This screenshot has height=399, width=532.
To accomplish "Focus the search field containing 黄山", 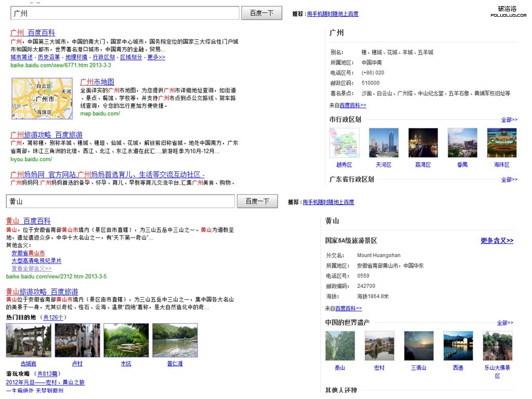I will (120, 202).
